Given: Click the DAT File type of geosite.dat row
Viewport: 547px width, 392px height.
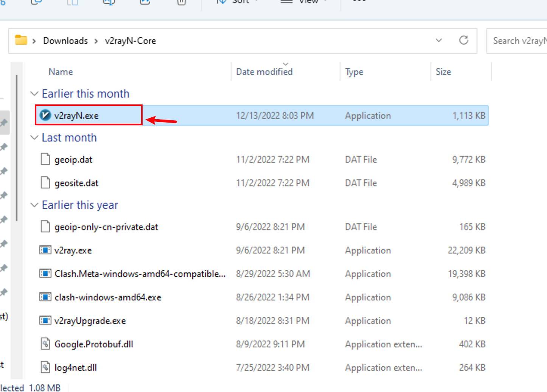Looking at the screenshot, I should coord(361,183).
